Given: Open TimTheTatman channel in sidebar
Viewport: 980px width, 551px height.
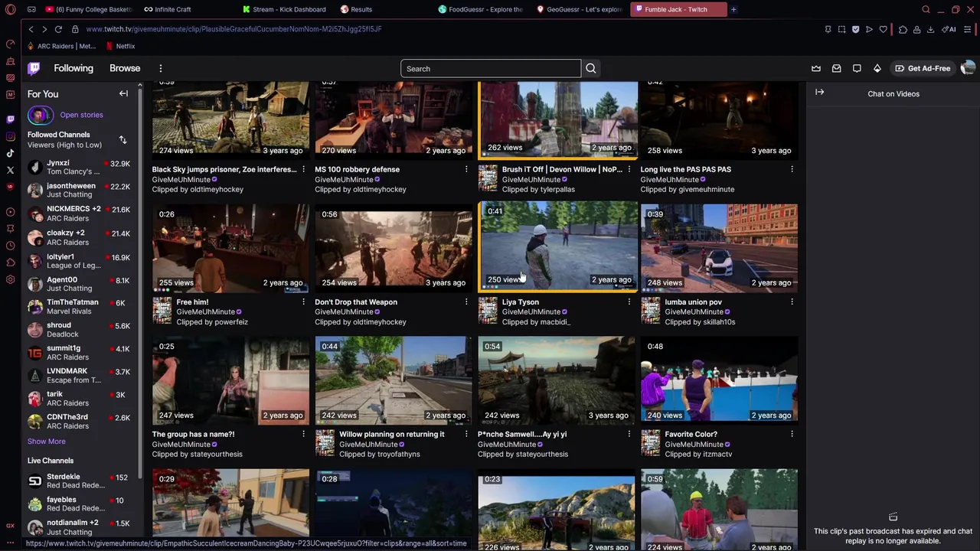Looking at the screenshot, I should tap(81, 306).
